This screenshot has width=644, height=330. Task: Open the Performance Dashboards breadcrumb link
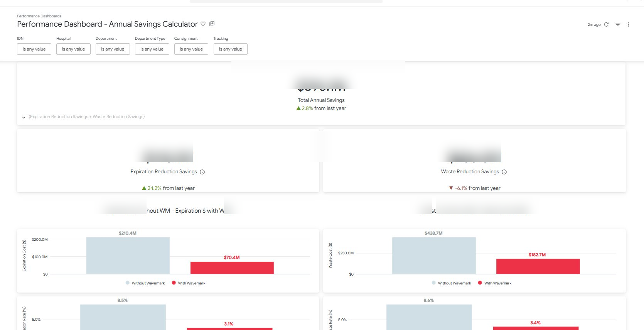tap(39, 16)
